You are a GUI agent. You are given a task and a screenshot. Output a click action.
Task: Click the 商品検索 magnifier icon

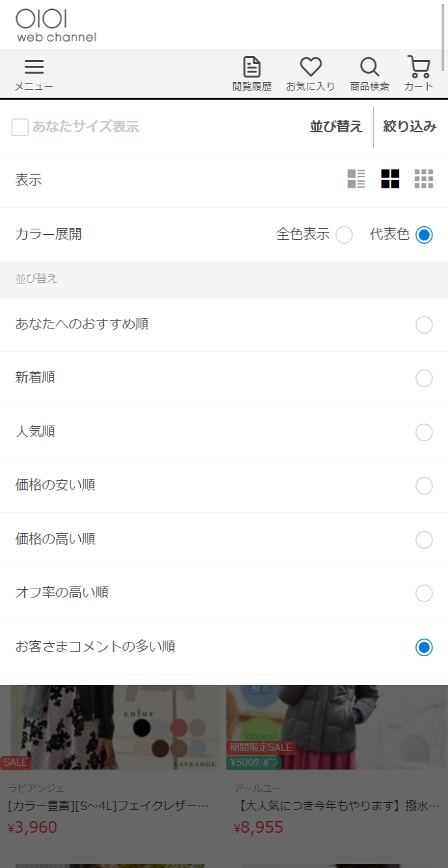pos(369,74)
